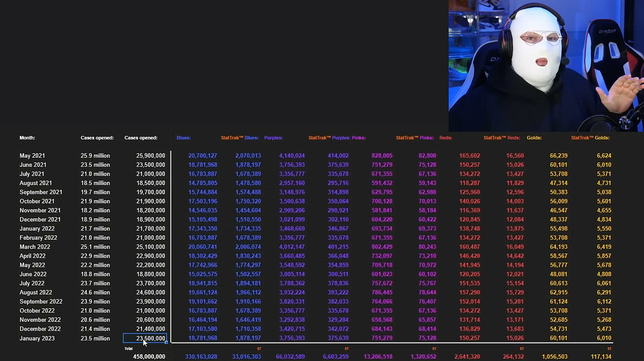Select the "Blues:" column header

click(184, 138)
